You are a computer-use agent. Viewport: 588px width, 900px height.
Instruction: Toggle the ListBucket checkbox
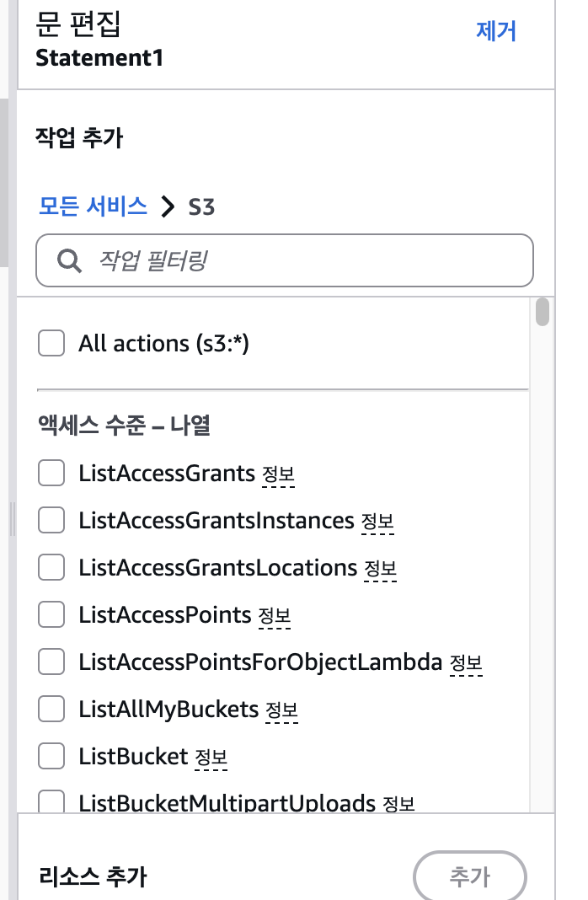point(51,757)
